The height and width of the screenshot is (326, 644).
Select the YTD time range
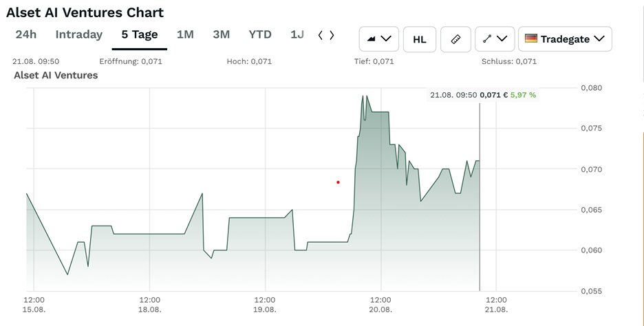pos(260,34)
